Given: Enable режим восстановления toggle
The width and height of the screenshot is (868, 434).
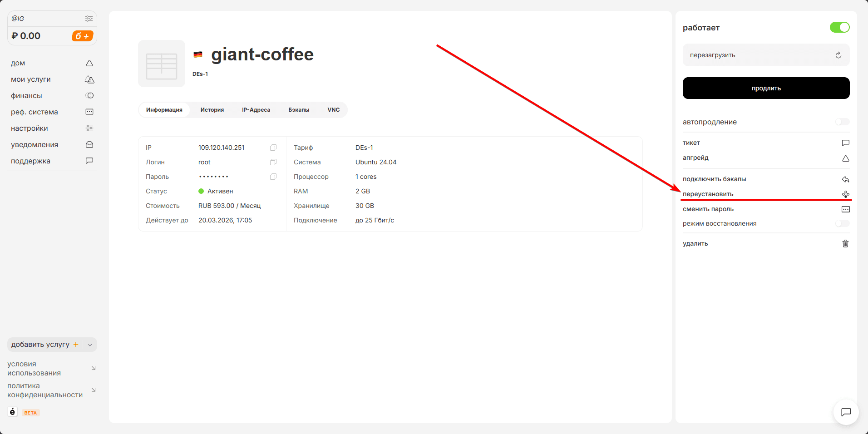Looking at the screenshot, I should tap(842, 223).
